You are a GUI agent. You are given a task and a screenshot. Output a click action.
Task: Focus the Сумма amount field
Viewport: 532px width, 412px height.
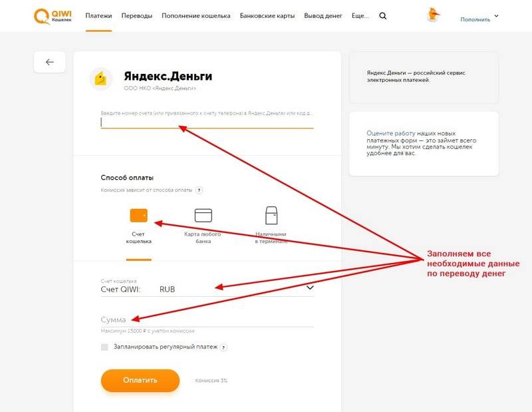tap(207, 319)
